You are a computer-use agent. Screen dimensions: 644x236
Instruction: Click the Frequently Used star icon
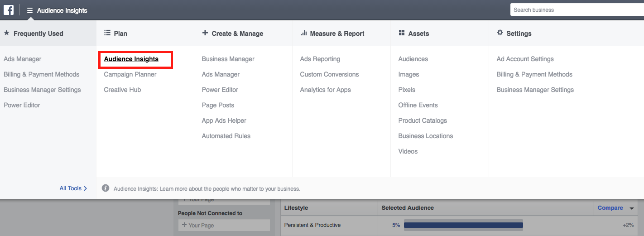(6, 33)
